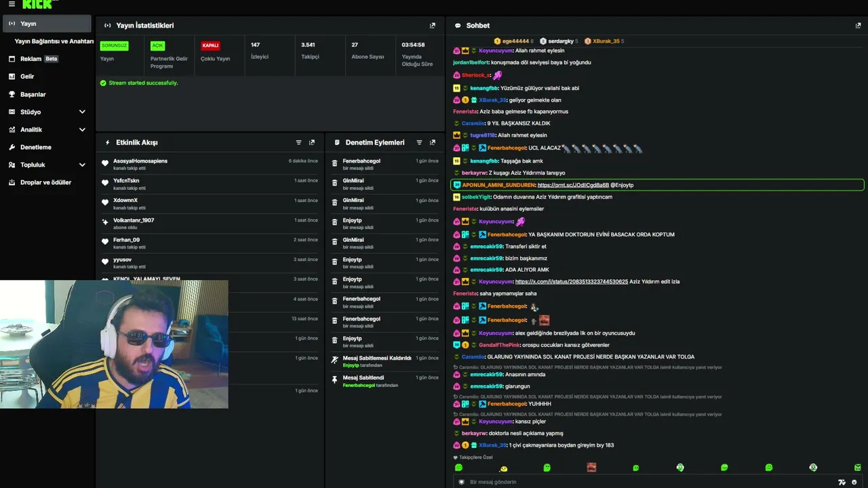Filter the Denetim Eylemleri list

coord(419,142)
